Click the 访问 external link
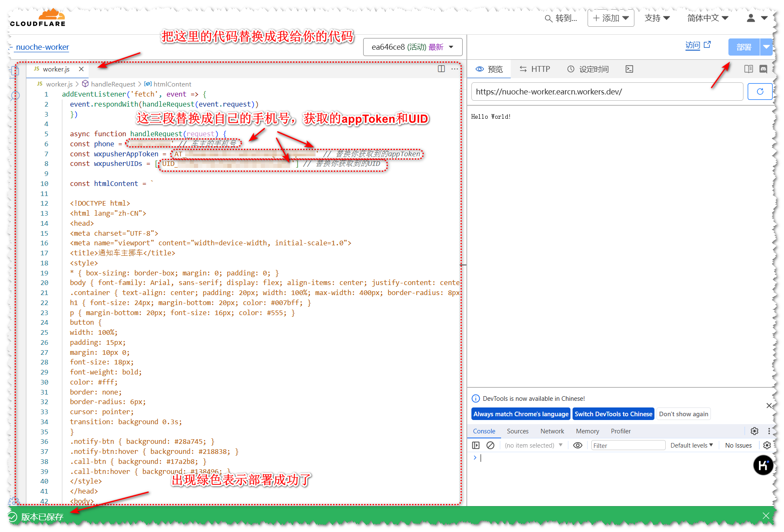The image size is (784, 532). pos(698,45)
